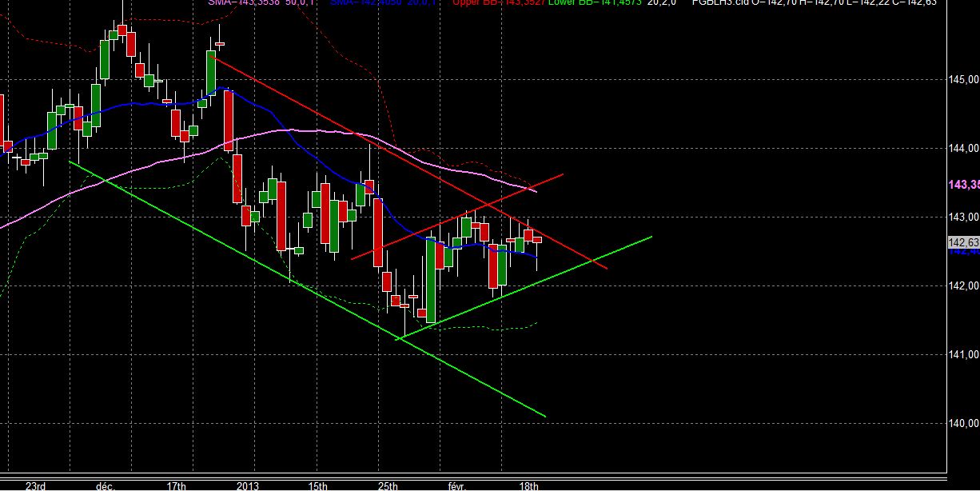Click the 17th date axis label
Image resolution: width=980 pixels, height=491 pixels.
(x=177, y=485)
